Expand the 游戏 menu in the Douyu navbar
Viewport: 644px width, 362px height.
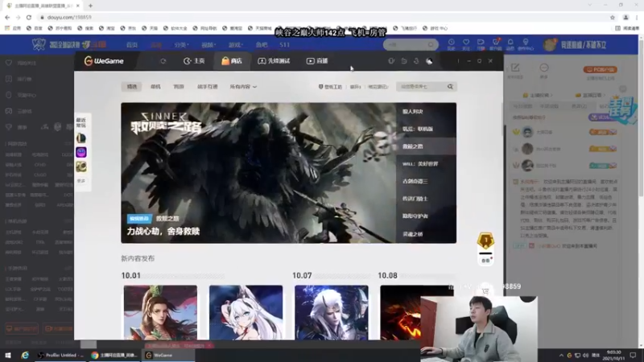236,45
